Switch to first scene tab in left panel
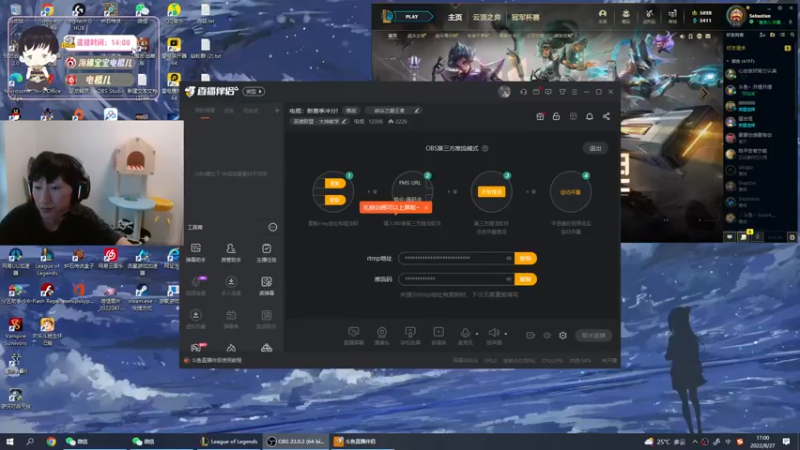 point(205,111)
